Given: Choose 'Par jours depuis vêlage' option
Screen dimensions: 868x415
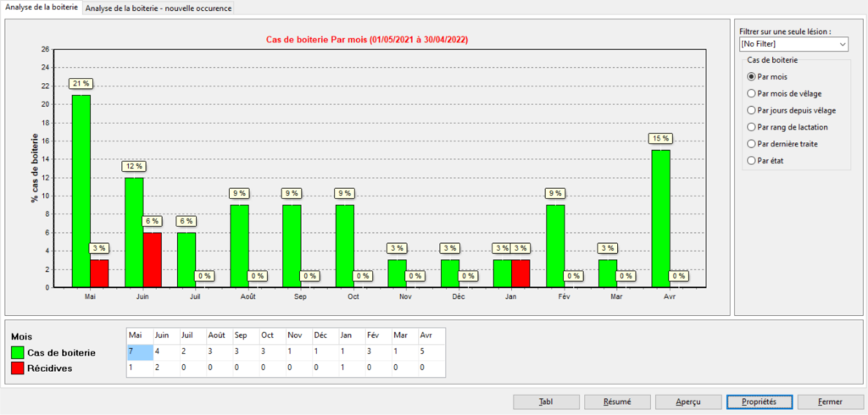Looking at the screenshot, I should 751,110.
